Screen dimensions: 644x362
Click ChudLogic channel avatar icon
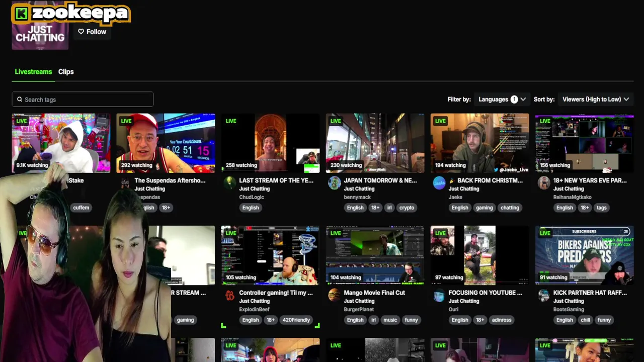click(x=230, y=183)
